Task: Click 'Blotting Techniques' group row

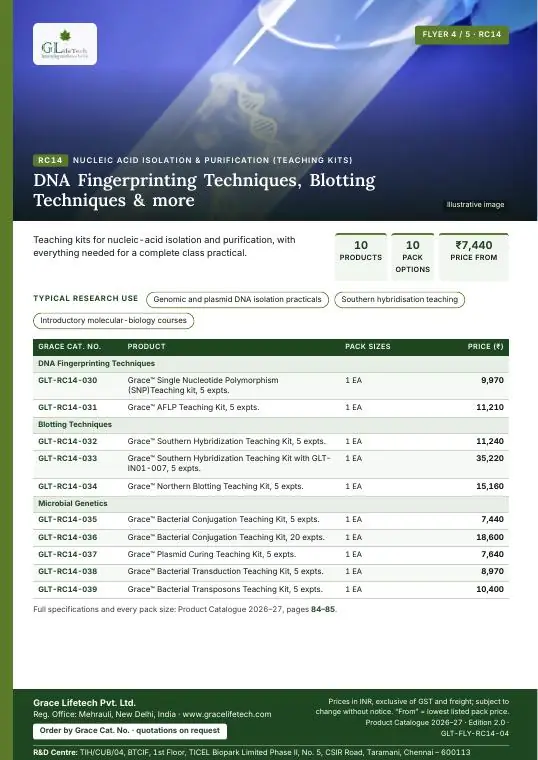Action: [x=271, y=425]
